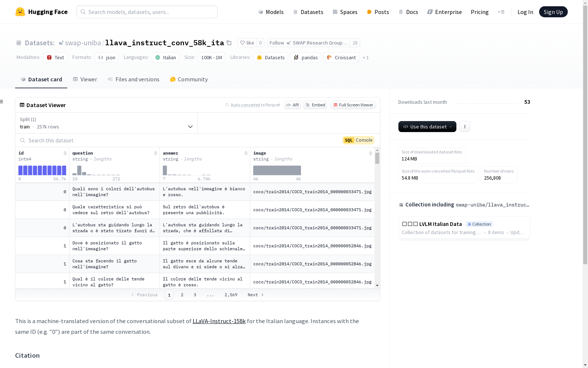This screenshot has width=588, height=368.
Task: Click the Text modality tag
Action: click(55, 57)
